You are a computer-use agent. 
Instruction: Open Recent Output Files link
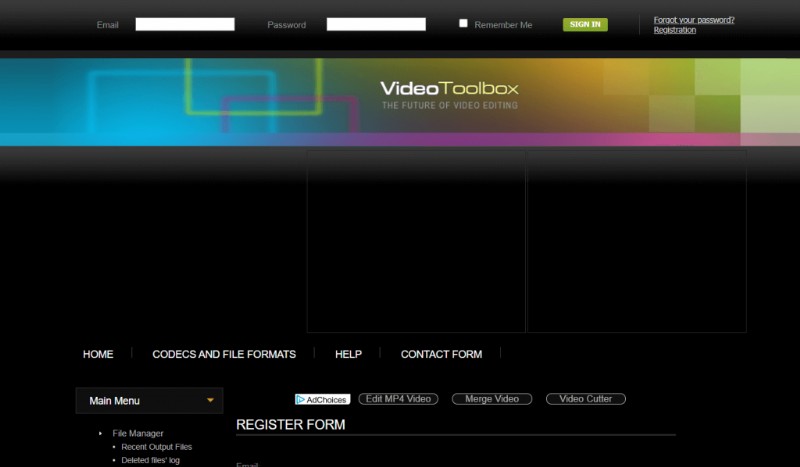click(x=157, y=447)
